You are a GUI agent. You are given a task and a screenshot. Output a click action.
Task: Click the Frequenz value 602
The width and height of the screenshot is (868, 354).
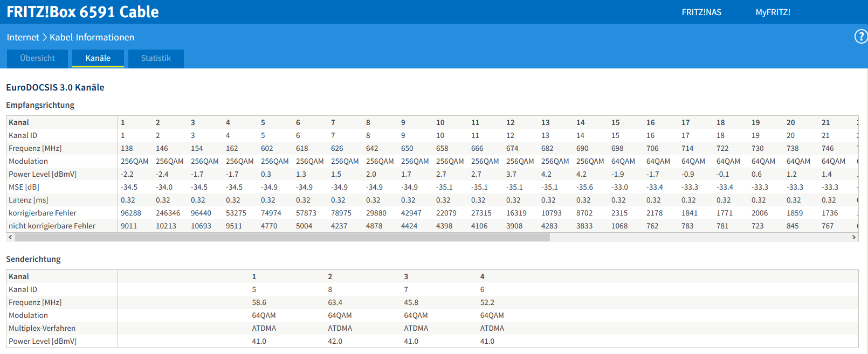267,148
